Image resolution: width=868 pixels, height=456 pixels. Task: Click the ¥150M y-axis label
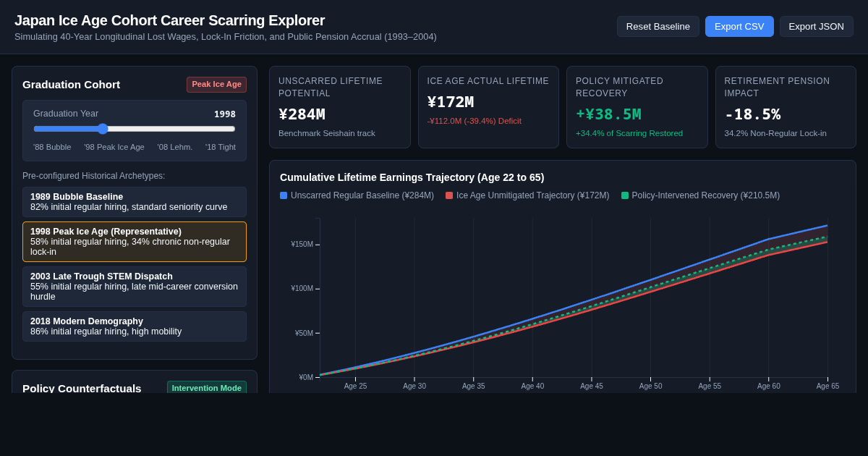coord(302,245)
